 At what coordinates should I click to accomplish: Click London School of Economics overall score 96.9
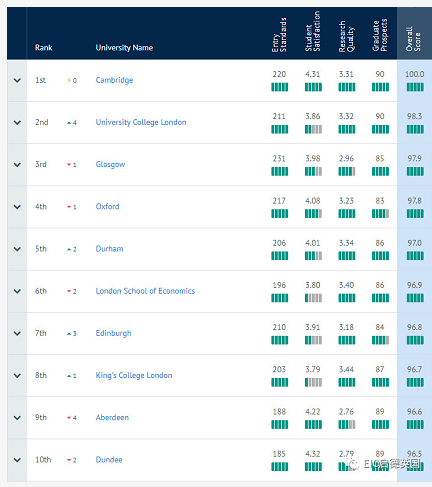414,285
